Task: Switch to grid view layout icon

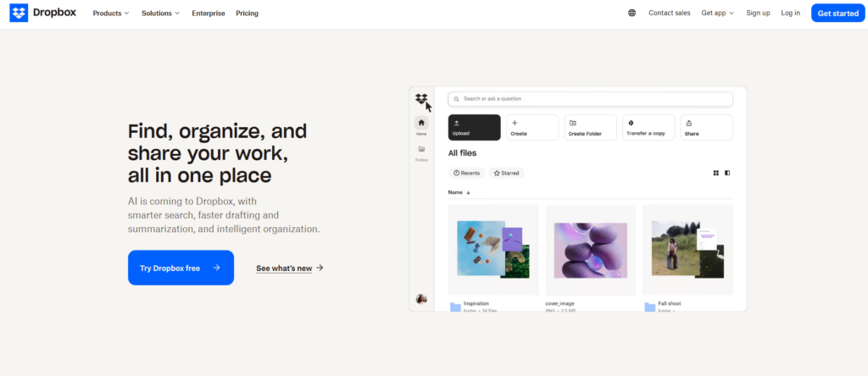Action: tap(716, 173)
